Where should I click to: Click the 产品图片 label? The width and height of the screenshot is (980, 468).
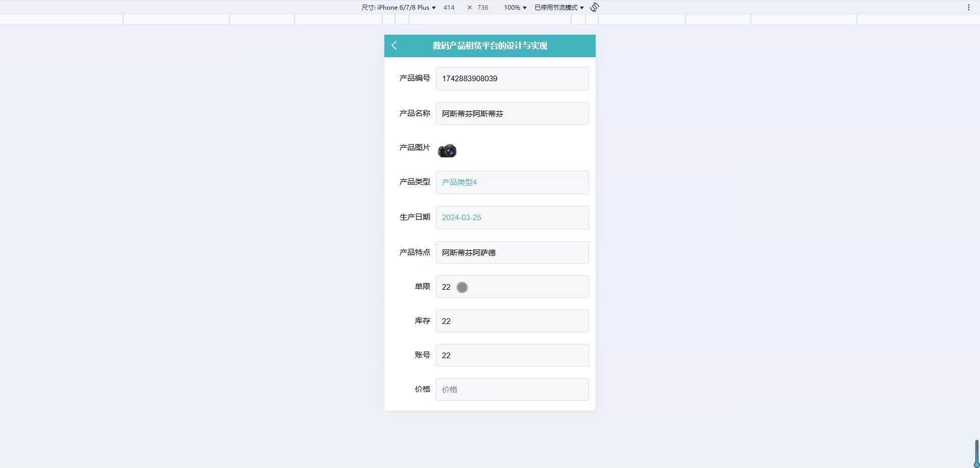tap(414, 148)
